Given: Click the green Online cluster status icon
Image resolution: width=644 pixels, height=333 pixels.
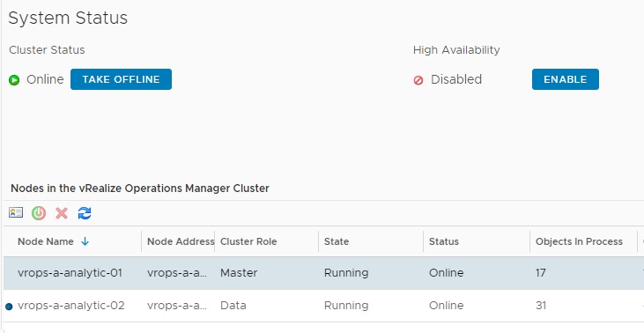Looking at the screenshot, I should tap(14, 79).
